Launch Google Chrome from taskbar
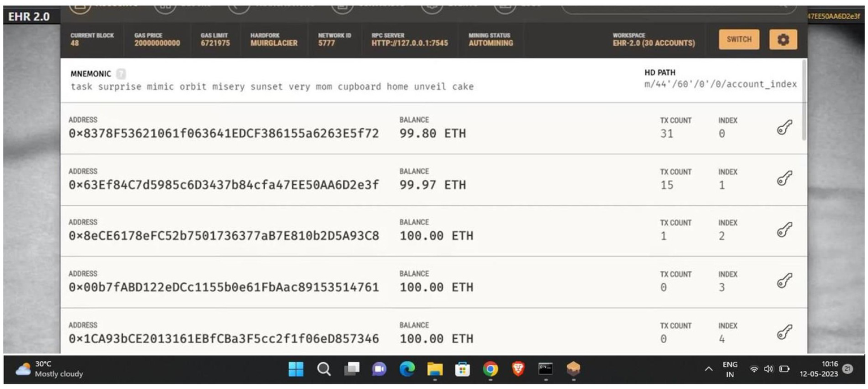Image resolution: width=868 pixels, height=389 pixels. tap(490, 369)
